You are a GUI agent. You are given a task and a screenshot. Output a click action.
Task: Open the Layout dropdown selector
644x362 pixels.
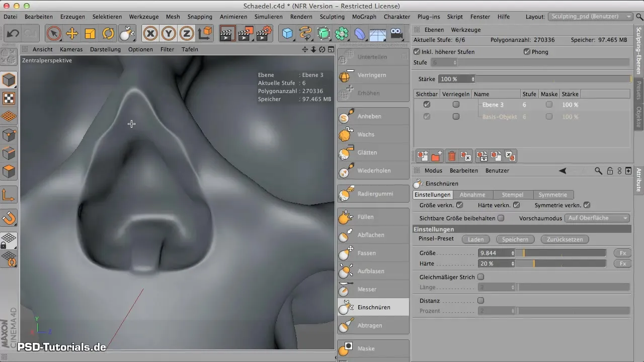coord(590,17)
